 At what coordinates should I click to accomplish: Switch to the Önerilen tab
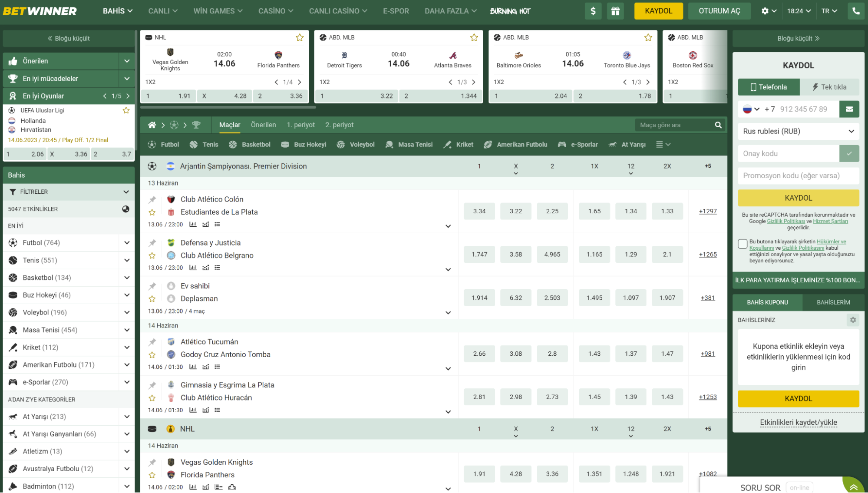click(x=263, y=125)
